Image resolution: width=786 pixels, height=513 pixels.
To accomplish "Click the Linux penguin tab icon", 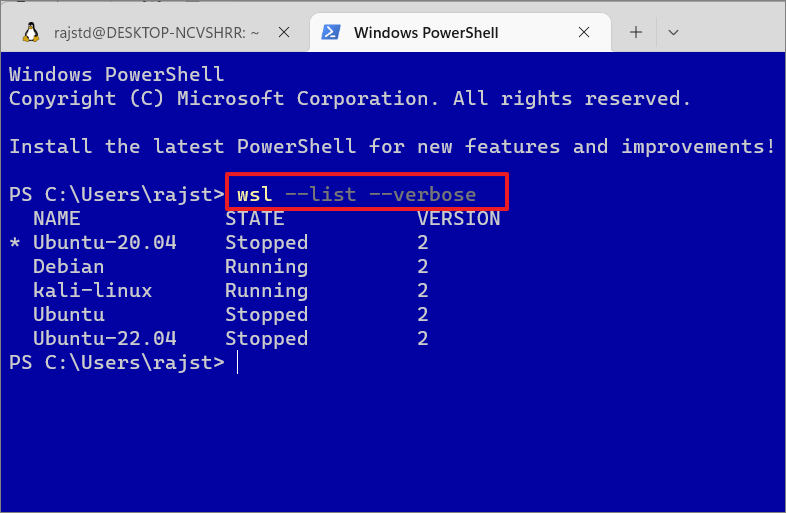I will tap(31, 33).
